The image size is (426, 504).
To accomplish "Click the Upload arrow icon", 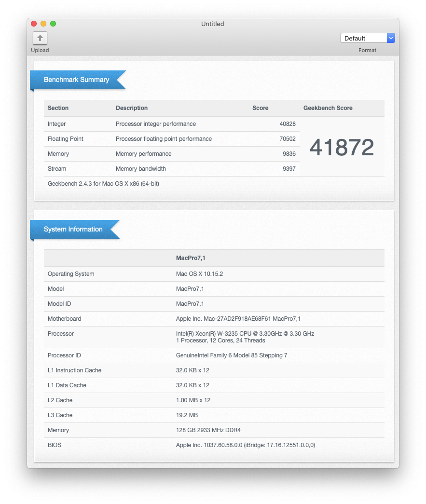I will pyautogui.click(x=40, y=38).
